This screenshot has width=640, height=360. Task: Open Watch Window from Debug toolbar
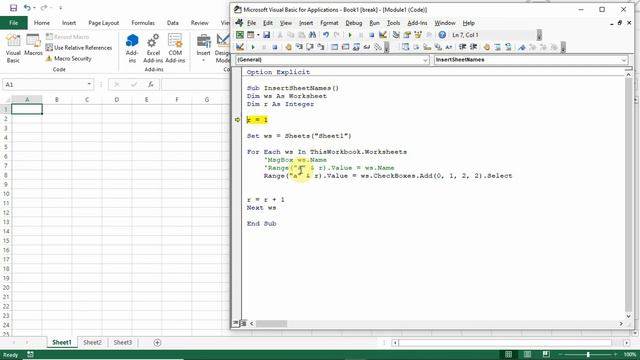pos(356,47)
